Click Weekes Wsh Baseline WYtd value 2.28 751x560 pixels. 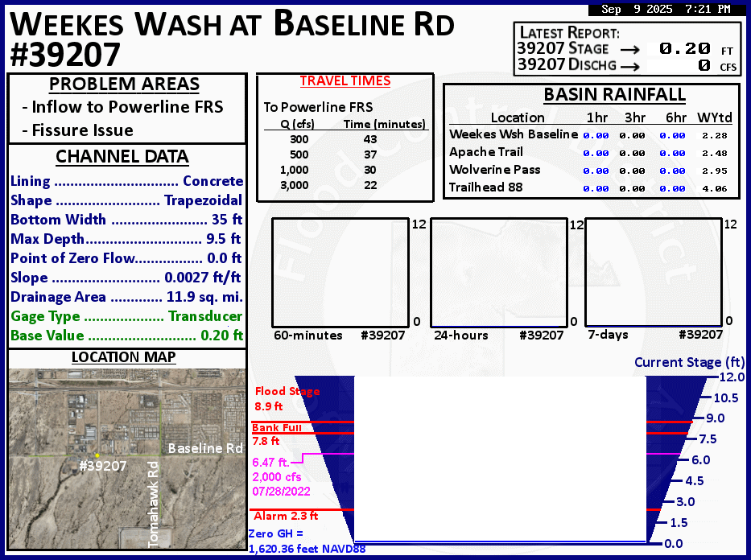pyautogui.click(x=715, y=135)
